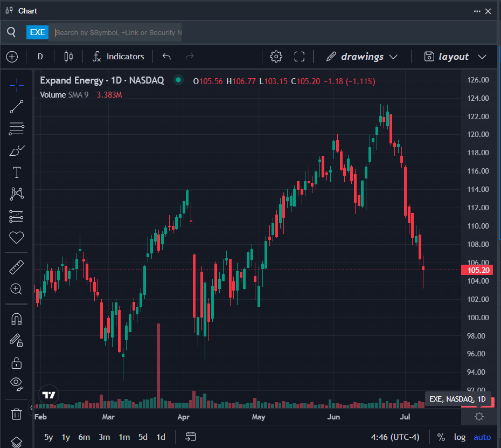Click the 105.20 current price label
This screenshot has width=501, height=448.
click(477, 270)
